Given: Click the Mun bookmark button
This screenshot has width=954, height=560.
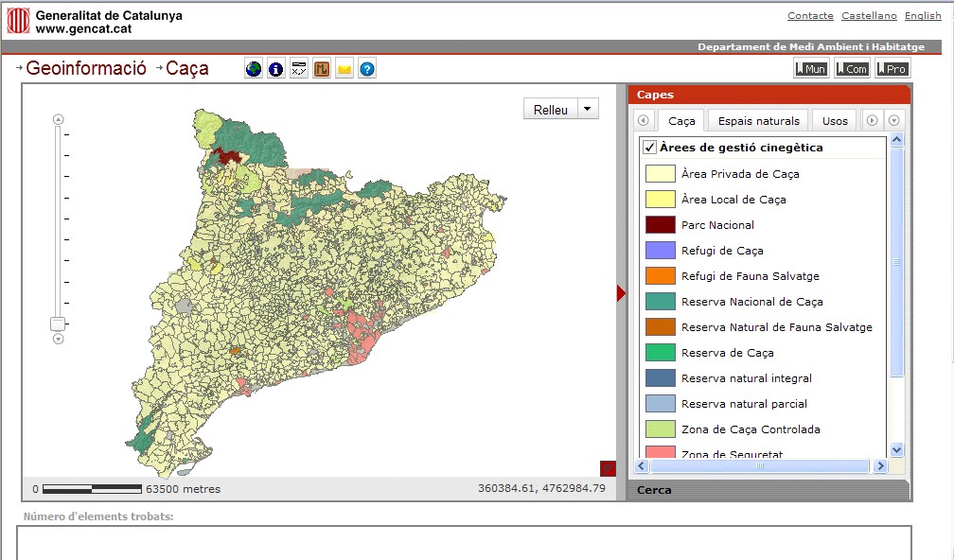Looking at the screenshot, I should point(811,68).
